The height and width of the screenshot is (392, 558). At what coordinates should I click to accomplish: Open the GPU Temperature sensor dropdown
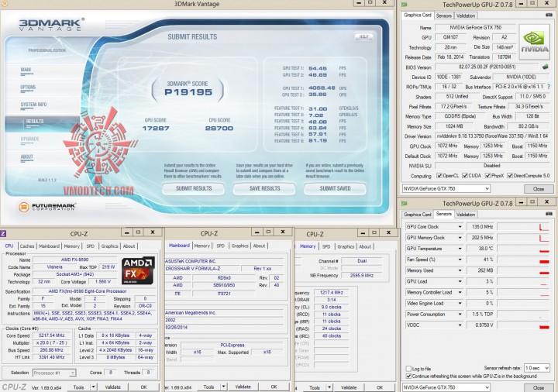(460, 249)
